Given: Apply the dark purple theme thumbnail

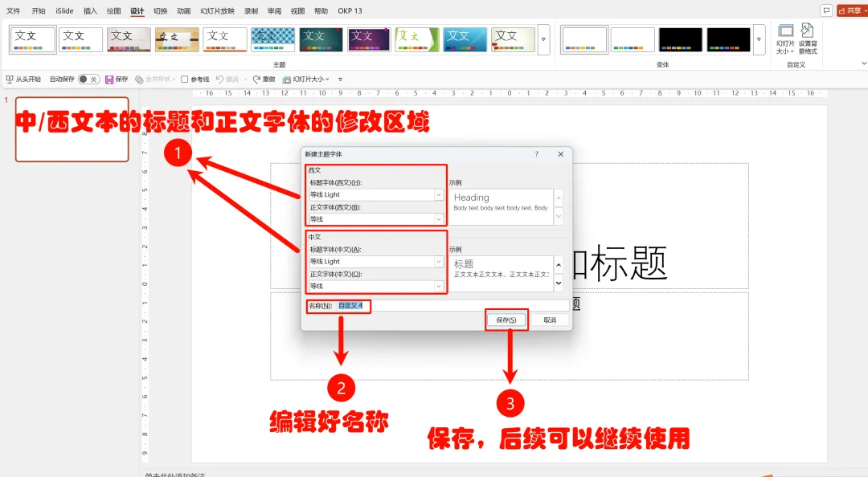Looking at the screenshot, I should (369, 40).
